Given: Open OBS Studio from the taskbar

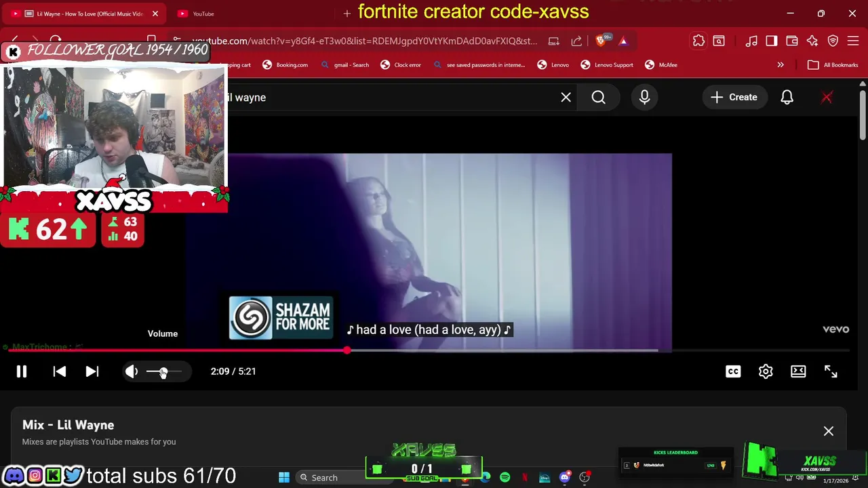Looking at the screenshot, I should pyautogui.click(x=585, y=478).
